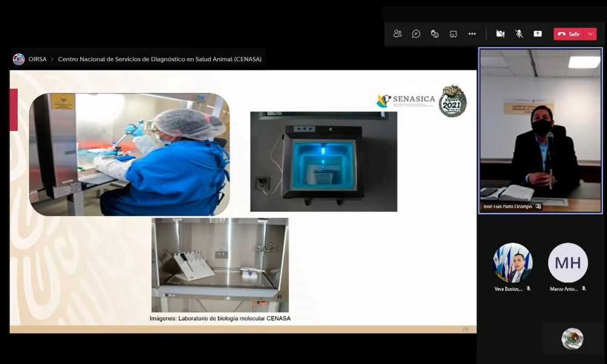607x364 pixels.
Task: Open the reactions icon
Action: point(435,34)
